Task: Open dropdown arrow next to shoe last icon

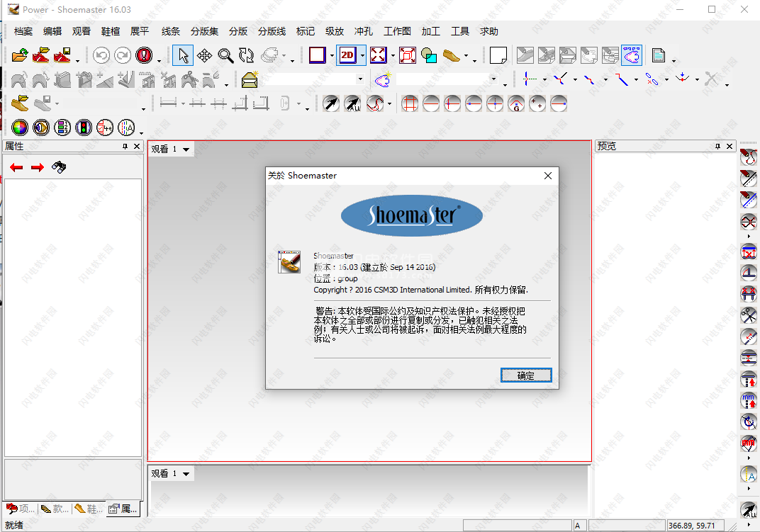Action: click(x=466, y=56)
